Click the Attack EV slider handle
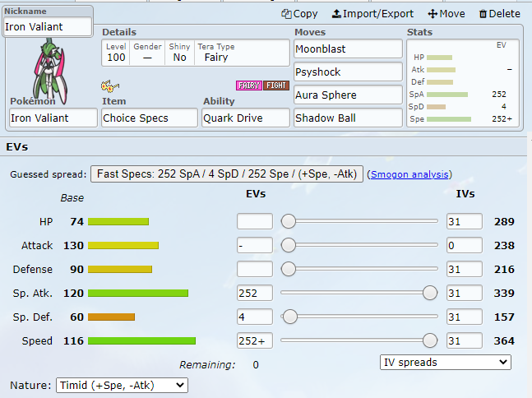This screenshot has height=398, width=532. click(x=289, y=245)
